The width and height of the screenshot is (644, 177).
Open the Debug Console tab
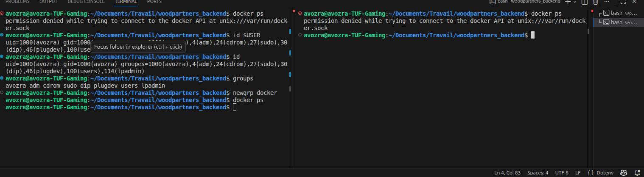pyautogui.click(x=86, y=2)
